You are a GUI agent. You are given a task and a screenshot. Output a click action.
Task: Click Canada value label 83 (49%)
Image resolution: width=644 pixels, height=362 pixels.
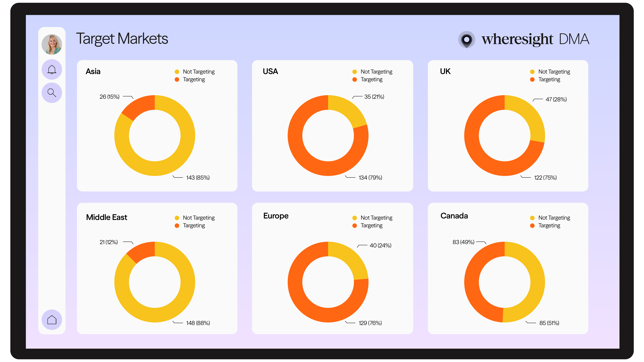point(463,242)
